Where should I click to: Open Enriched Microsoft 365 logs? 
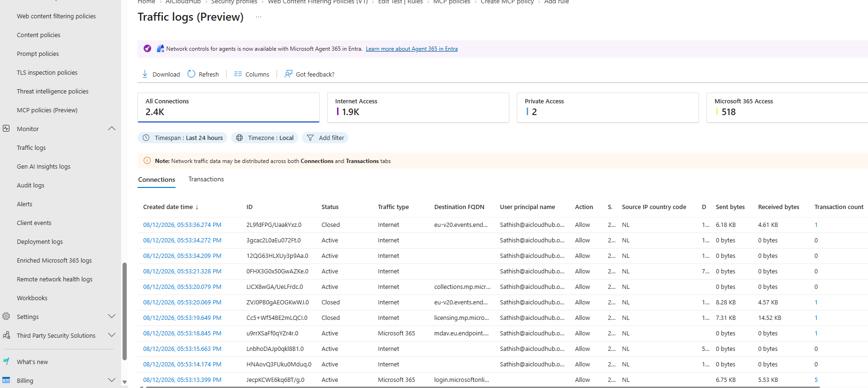click(x=54, y=260)
